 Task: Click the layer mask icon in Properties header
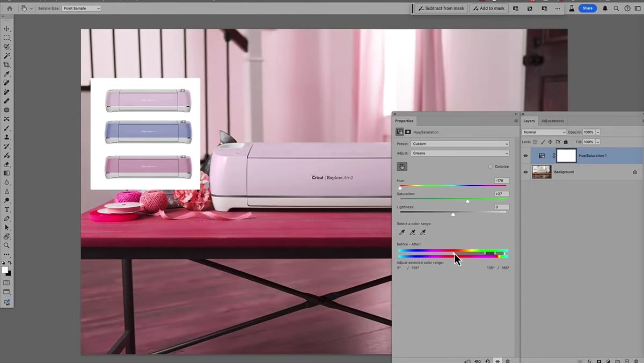[x=408, y=132]
